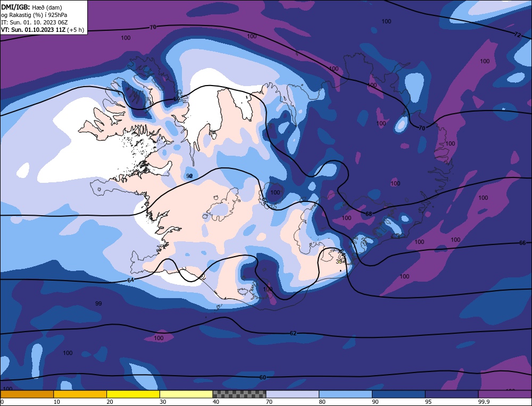Click the purple legend swatch above 99.9

tap(505, 394)
